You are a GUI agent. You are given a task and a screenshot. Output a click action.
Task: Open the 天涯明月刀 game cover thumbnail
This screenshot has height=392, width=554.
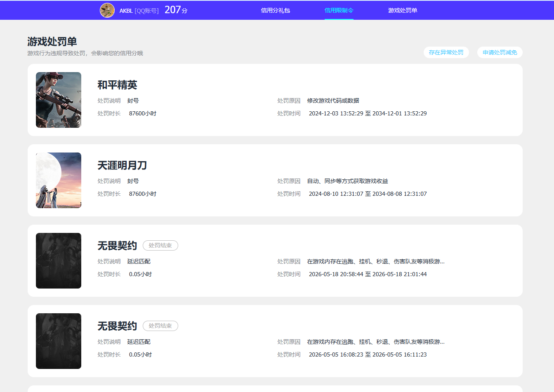pyautogui.click(x=59, y=180)
